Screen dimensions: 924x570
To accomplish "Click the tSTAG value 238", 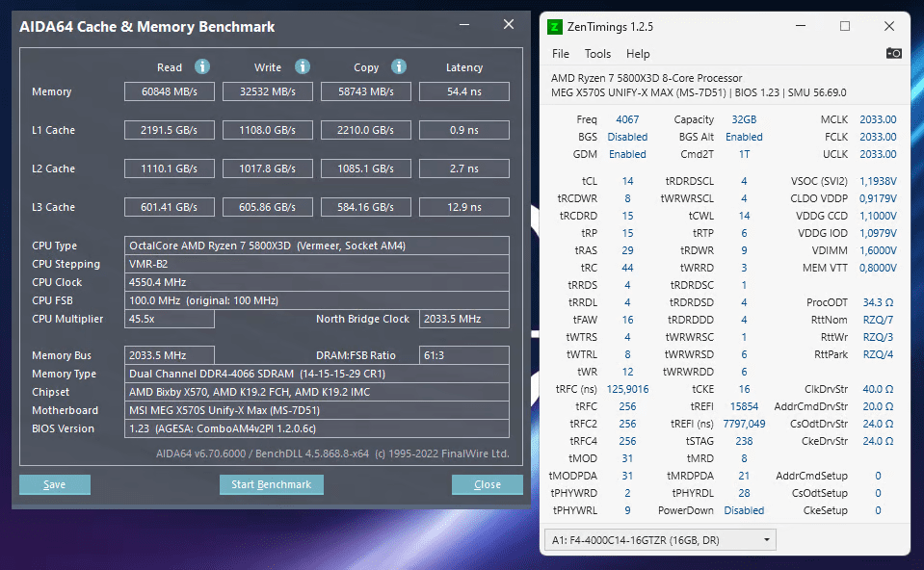I will (744, 441).
